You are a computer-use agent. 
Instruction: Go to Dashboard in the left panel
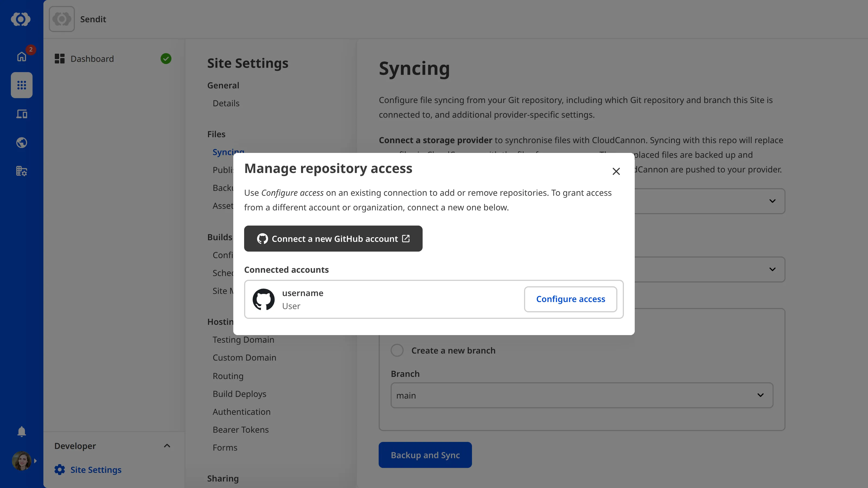(x=92, y=59)
